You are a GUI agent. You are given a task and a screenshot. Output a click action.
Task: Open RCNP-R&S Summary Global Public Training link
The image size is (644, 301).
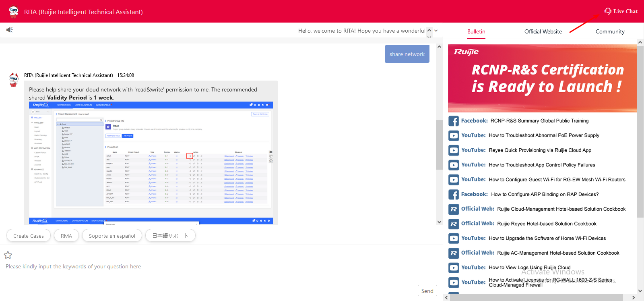(x=539, y=121)
